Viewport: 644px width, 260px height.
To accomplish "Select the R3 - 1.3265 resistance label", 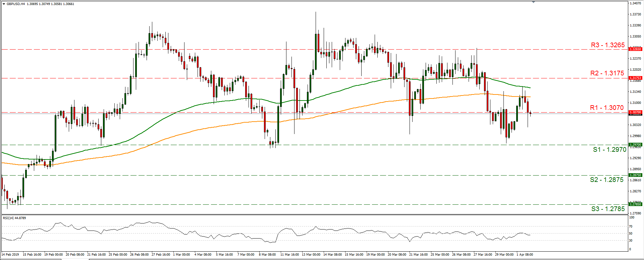I will click(x=608, y=45).
